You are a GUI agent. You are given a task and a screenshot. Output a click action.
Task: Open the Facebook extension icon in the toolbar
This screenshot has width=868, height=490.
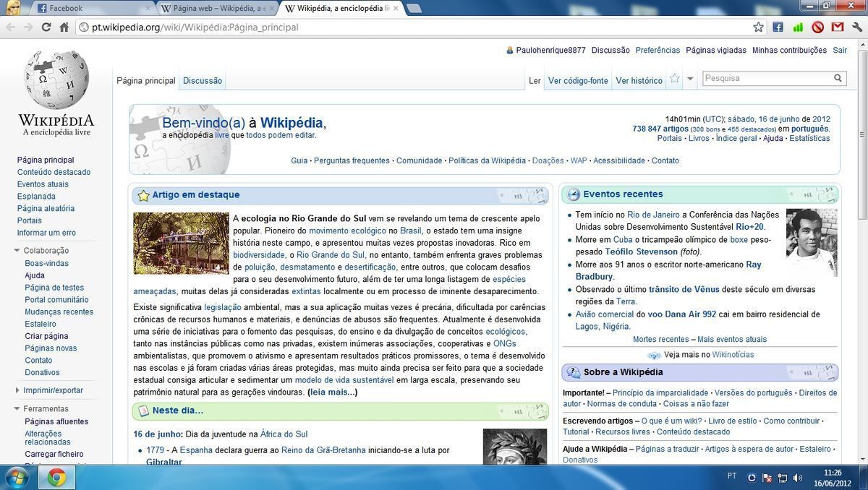click(778, 27)
